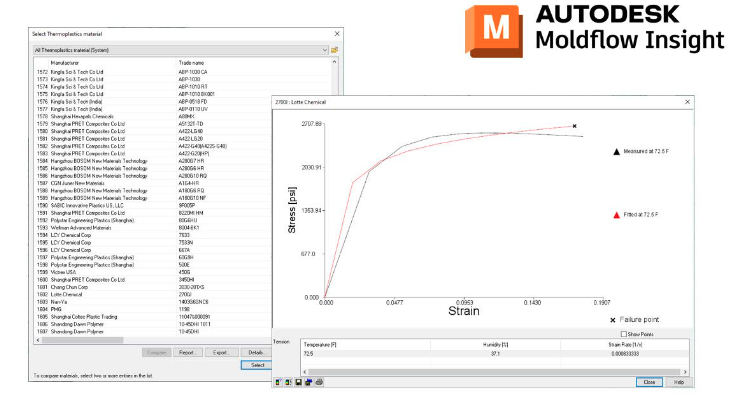Select row 1602 Lotte Chemical

point(153,295)
